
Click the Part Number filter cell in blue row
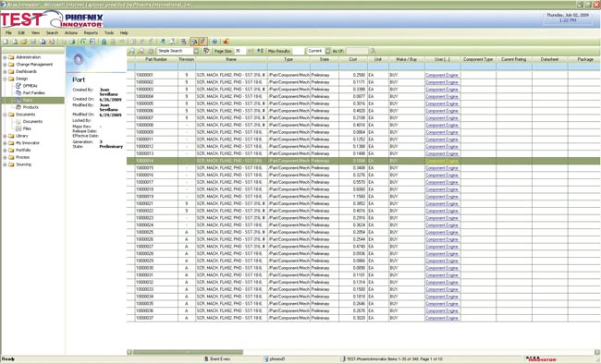click(x=156, y=67)
